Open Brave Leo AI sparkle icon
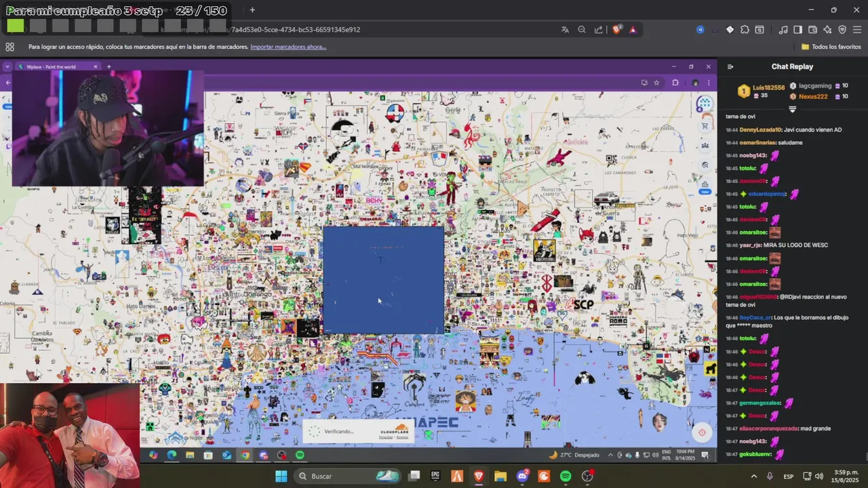This screenshot has height=488, width=868. pyautogui.click(x=827, y=30)
